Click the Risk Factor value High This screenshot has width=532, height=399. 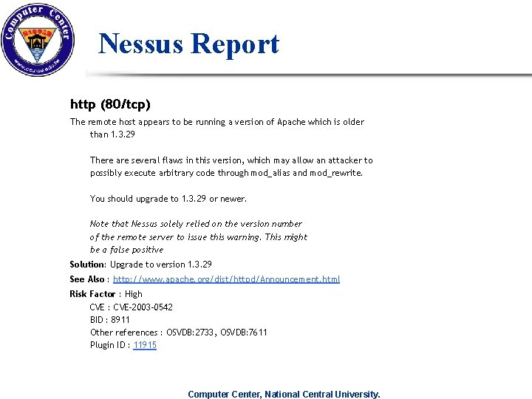pos(134,294)
